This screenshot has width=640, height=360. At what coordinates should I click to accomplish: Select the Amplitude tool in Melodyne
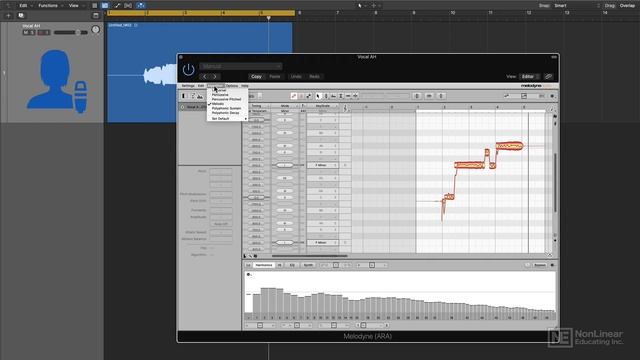click(341, 96)
